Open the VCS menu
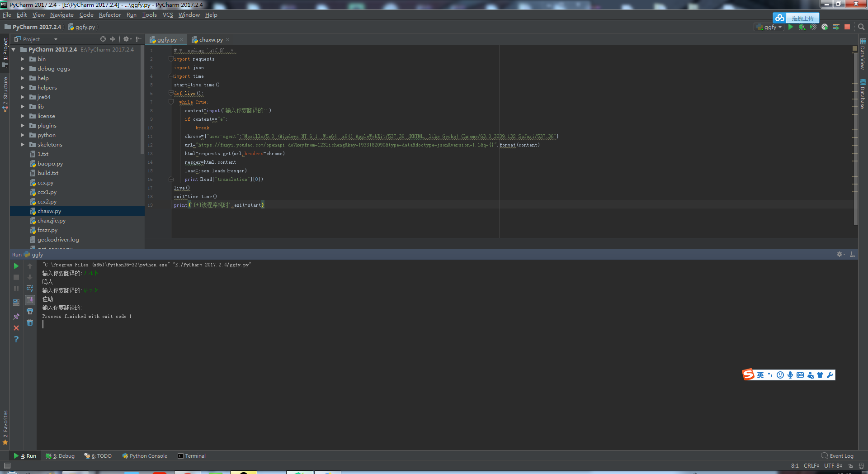Screen dimensions: 868x474 pos(168,15)
